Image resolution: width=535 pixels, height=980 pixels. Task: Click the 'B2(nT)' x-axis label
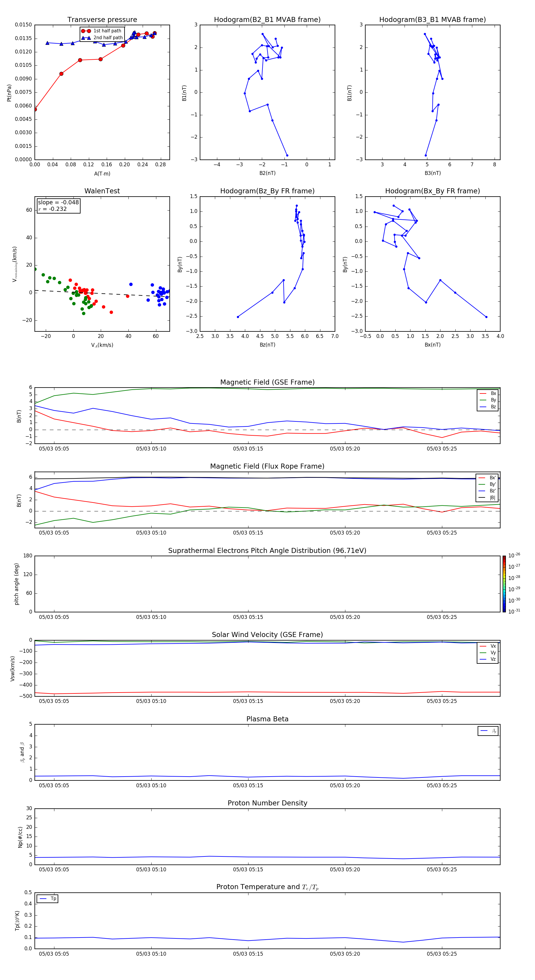[x=267, y=173]
